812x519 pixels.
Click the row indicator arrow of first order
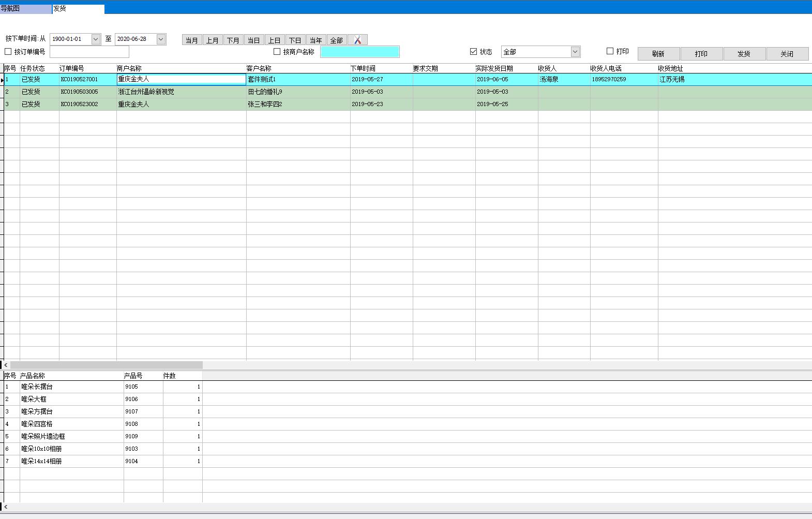pyautogui.click(x=2, y=80)
